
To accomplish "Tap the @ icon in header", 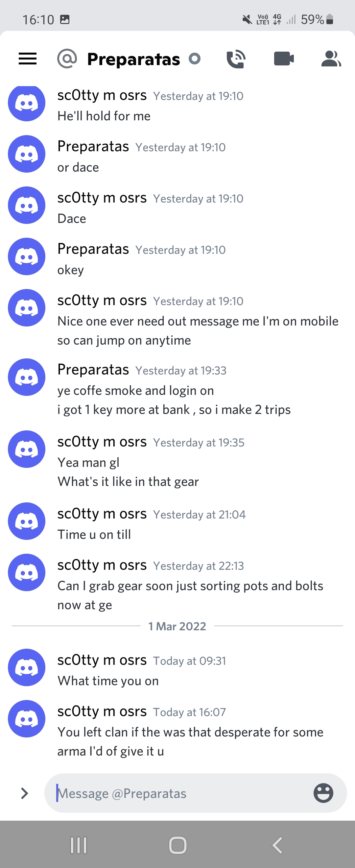I will click(67, 59).
